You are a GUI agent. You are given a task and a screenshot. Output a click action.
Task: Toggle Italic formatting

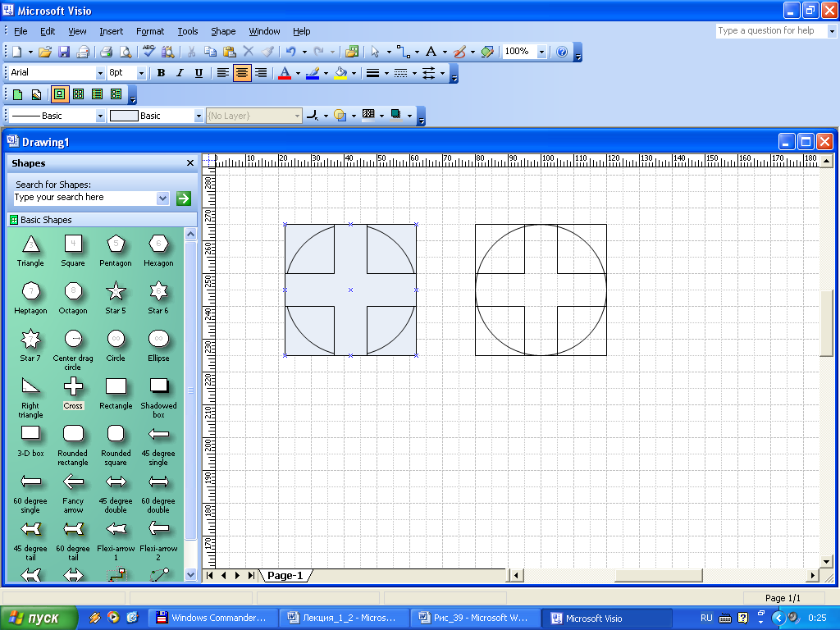[x=180, y=73]
